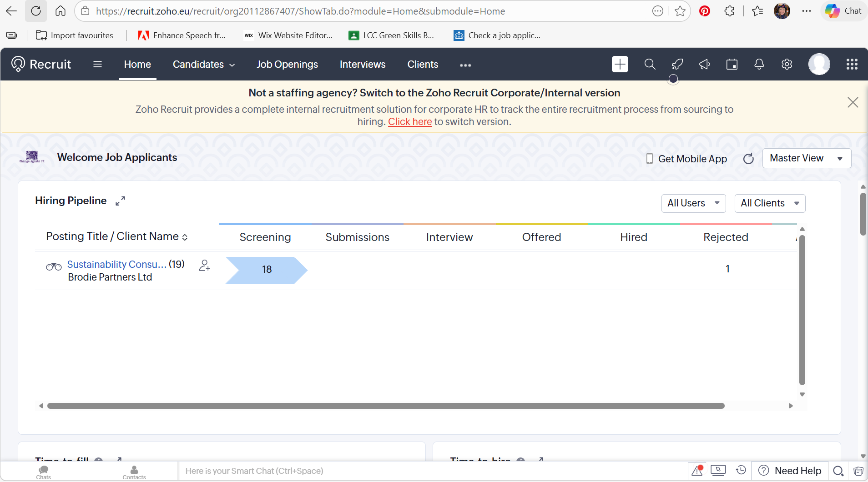Image resolution: width=868 pixels, height=482 pixels.
Task: Open the Copilot Chat button
Action: tap(844, 11)
